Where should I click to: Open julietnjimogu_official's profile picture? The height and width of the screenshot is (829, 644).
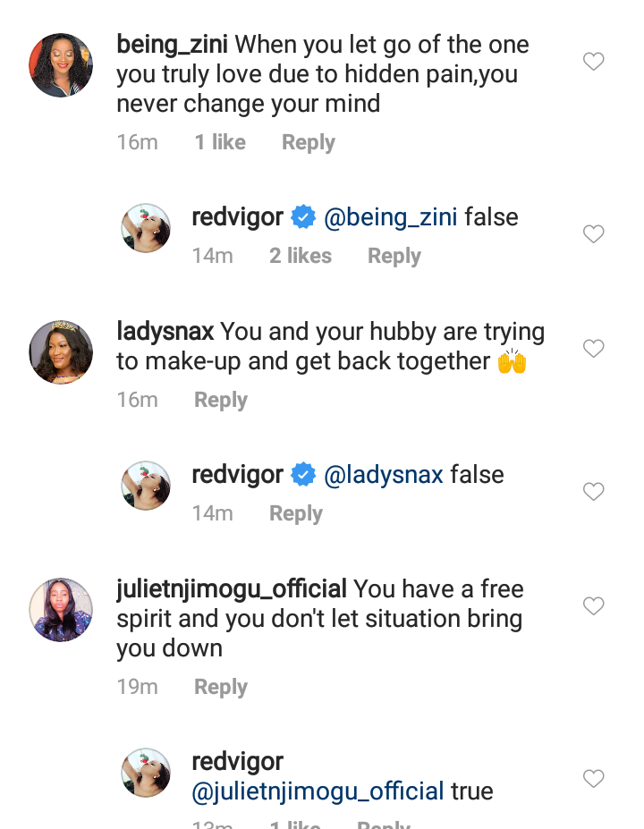61,610
